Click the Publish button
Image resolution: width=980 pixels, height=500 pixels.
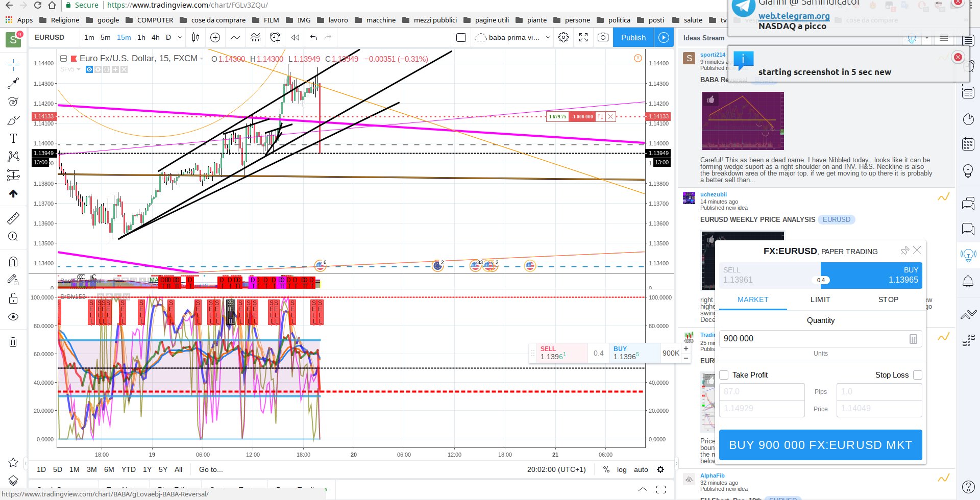(x=633, y=37)
